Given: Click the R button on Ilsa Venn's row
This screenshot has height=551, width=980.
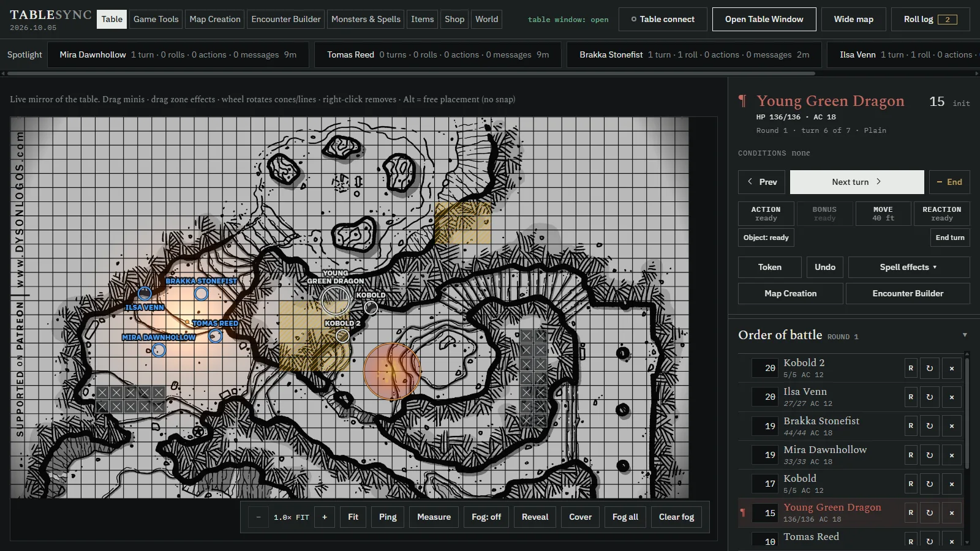Looking at the screenshot, I should 911,397.
